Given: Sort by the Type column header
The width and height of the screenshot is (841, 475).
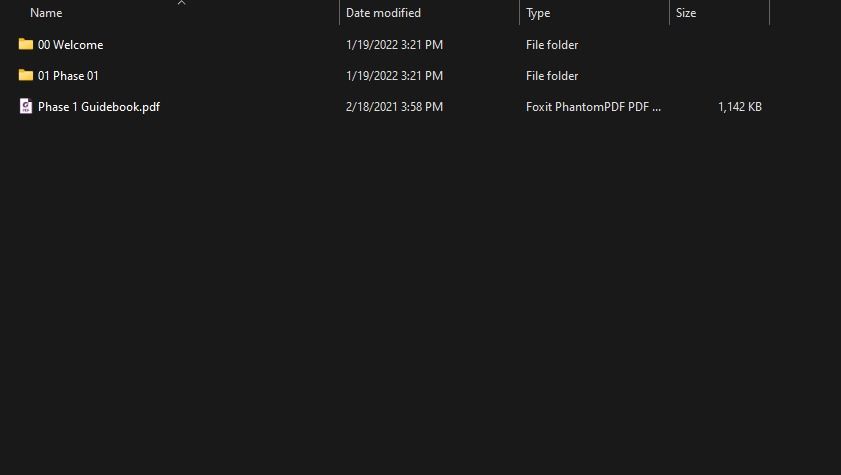Looking at the screenshot, I should point(538,13).
